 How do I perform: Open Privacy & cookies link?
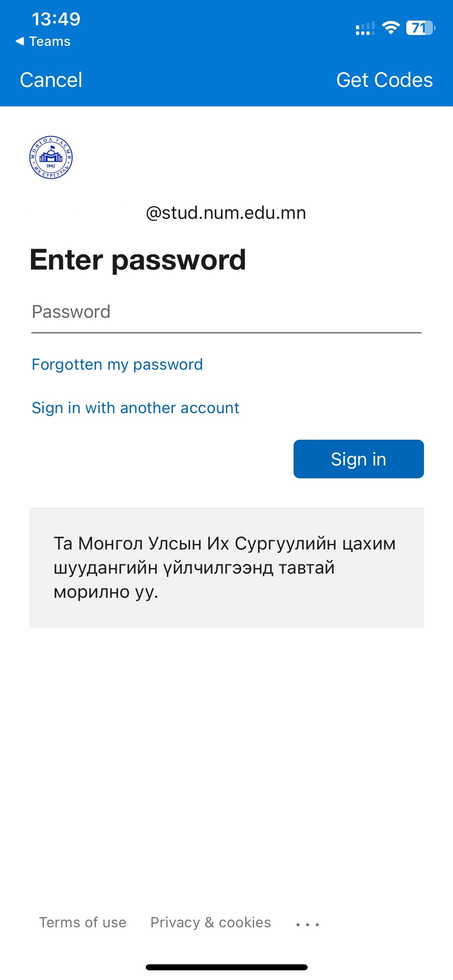pos(211,922)
